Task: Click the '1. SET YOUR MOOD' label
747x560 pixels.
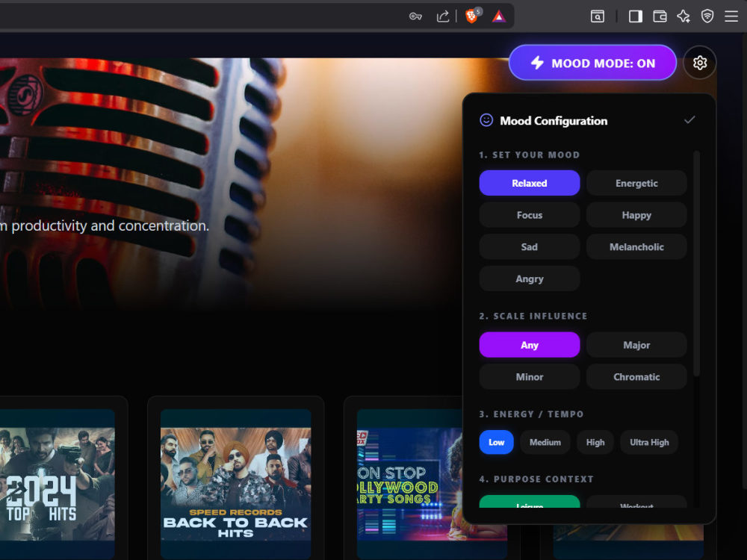Action: click(x=530, y=155)
